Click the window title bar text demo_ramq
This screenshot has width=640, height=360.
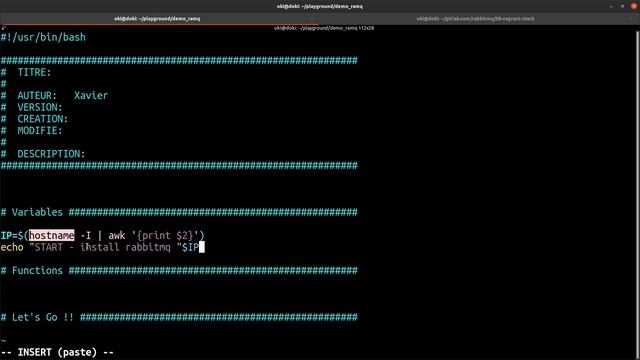coord(320,6)
